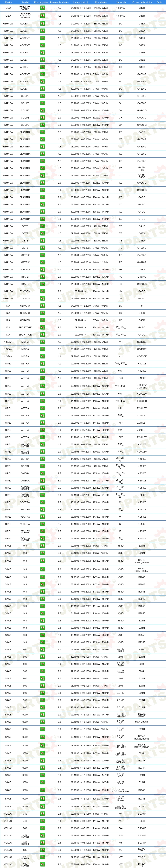This screenshot has width=166, height=868.
Task: Select fuel icon in ASTRA X 20 XER row
Action: 42,401
